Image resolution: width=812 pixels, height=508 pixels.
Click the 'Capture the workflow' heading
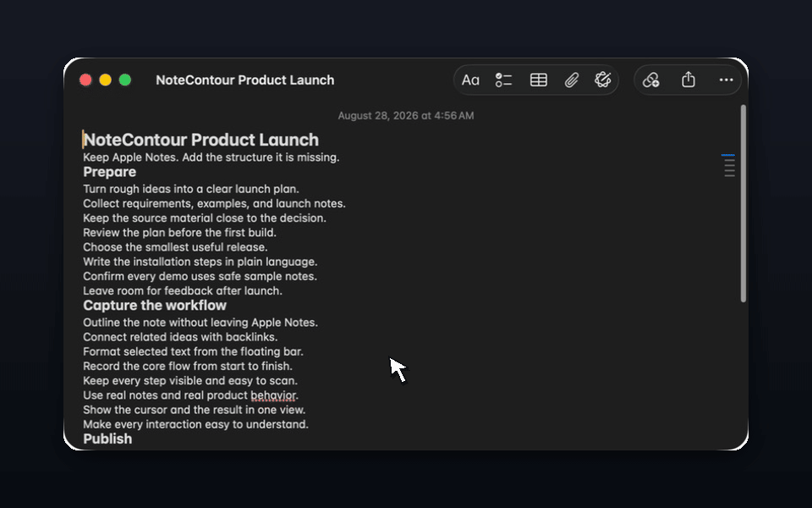155,306
